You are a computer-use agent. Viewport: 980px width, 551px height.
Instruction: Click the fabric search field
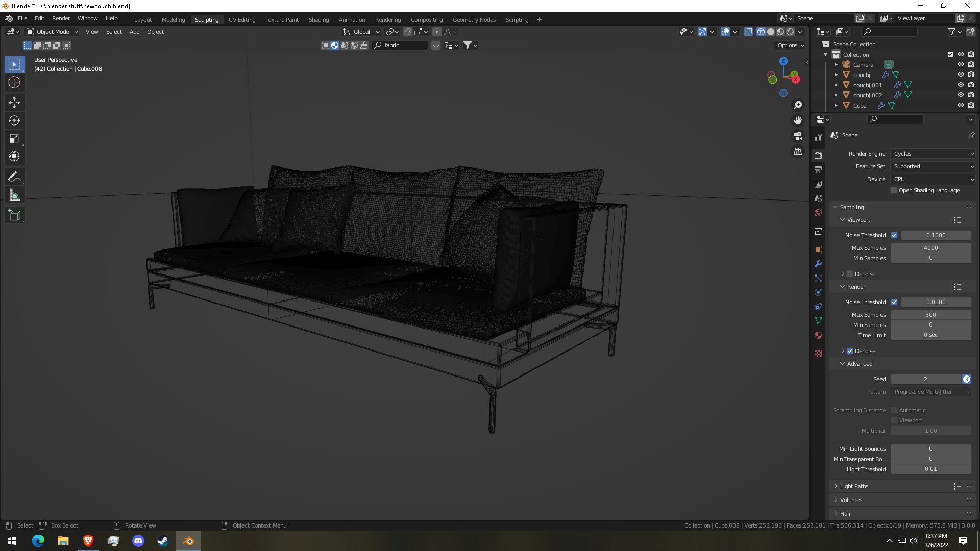(400, 45)
